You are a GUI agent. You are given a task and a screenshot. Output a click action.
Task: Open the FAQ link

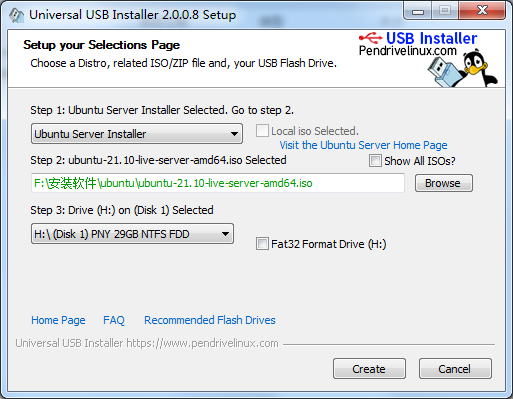tap(114, 320)
